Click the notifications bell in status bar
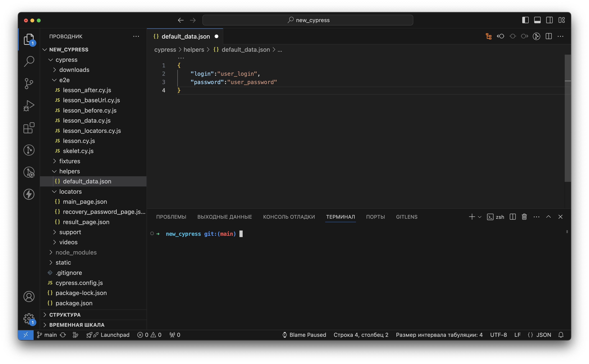Screen dimensions: 589x364 point(561,335)
